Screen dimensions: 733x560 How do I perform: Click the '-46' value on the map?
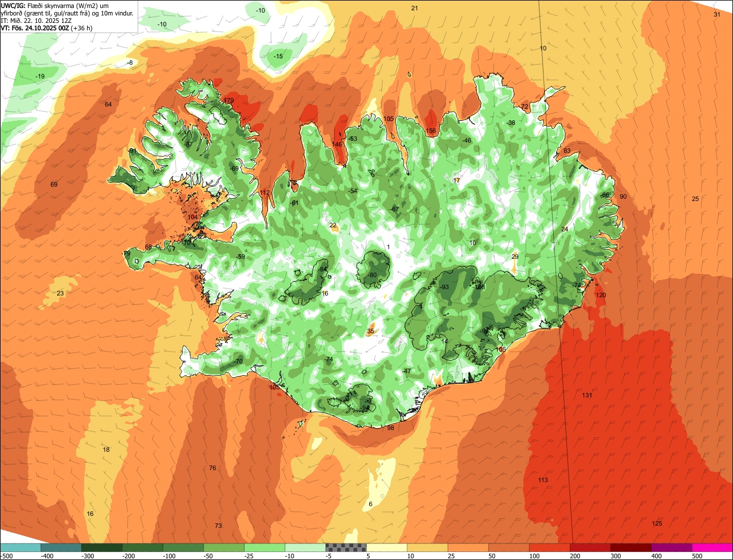point(467,141)
